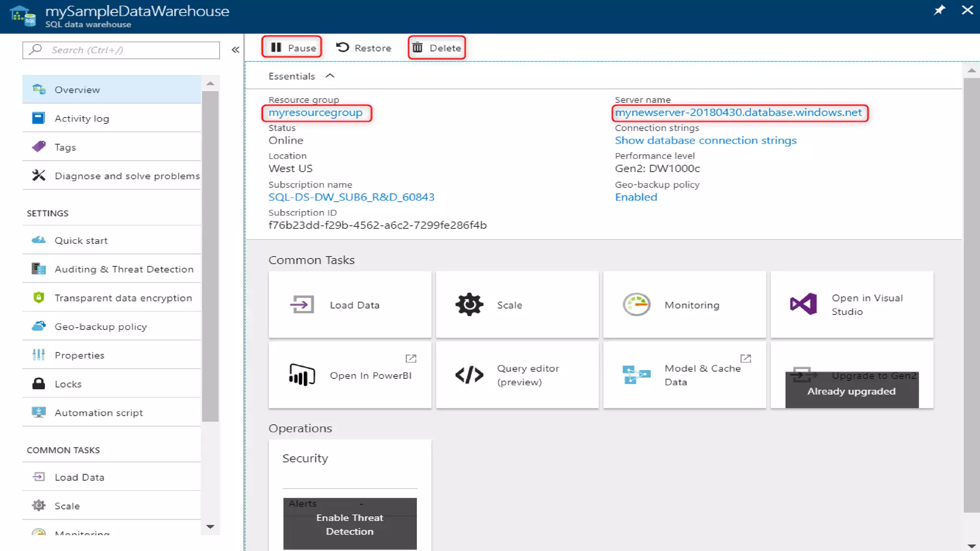Click Open in Visual Studio tile
Screen dimensions: 980x551
click(x=852, y=305)
